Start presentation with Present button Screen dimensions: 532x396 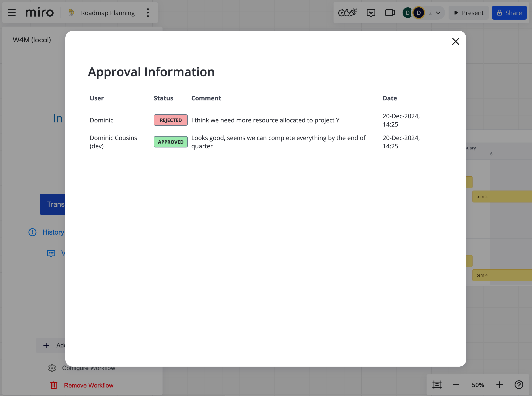(x=469, y=13)
